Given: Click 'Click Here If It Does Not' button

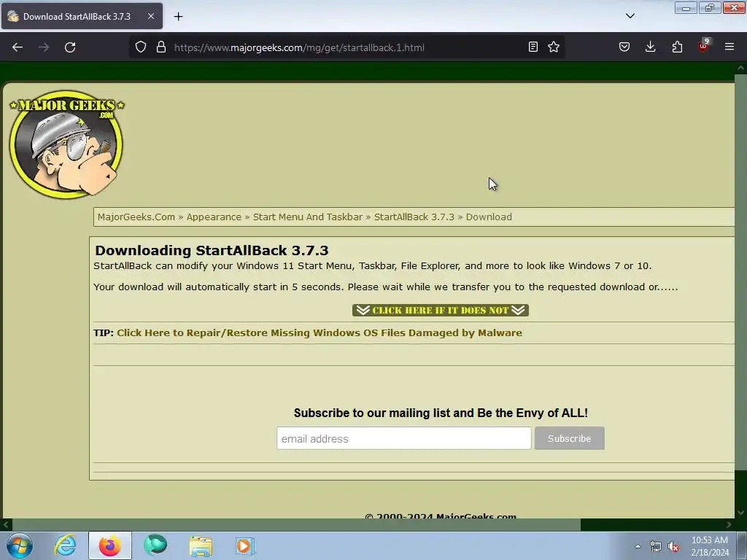Looking at the screenshot, I should point(440,311).
